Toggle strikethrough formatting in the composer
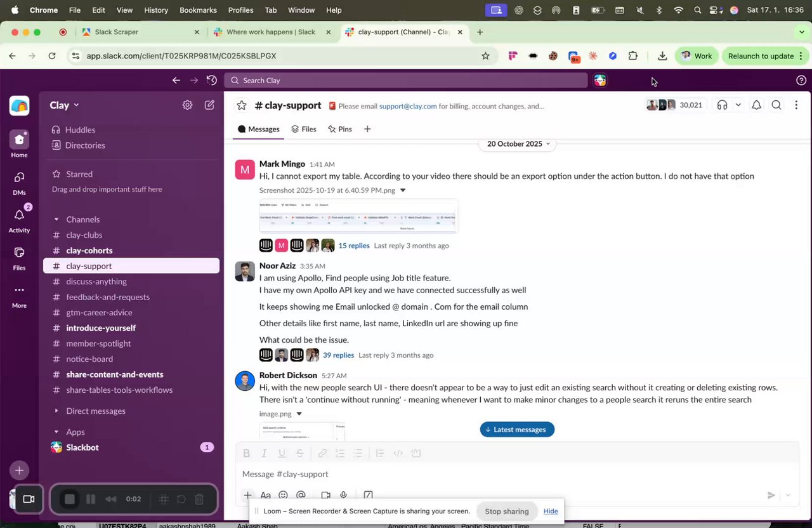The width and height of the screenshot is (812, 528). click(299, 453)
